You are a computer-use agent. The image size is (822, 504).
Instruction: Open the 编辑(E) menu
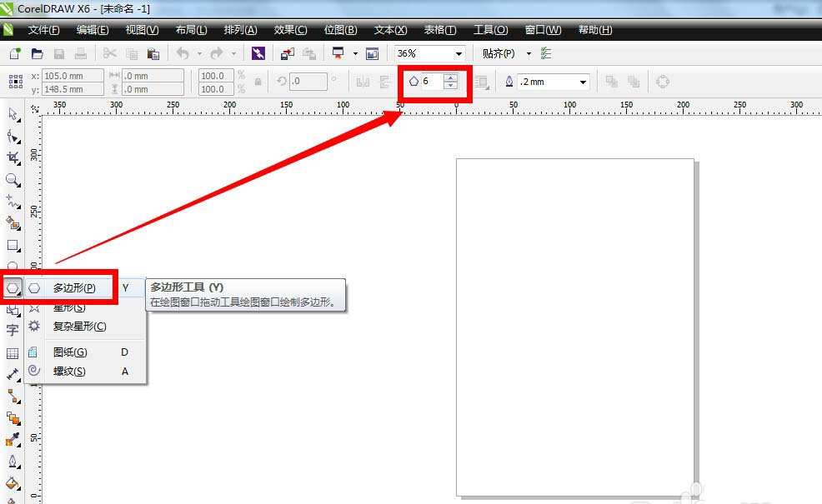[93, 30]
